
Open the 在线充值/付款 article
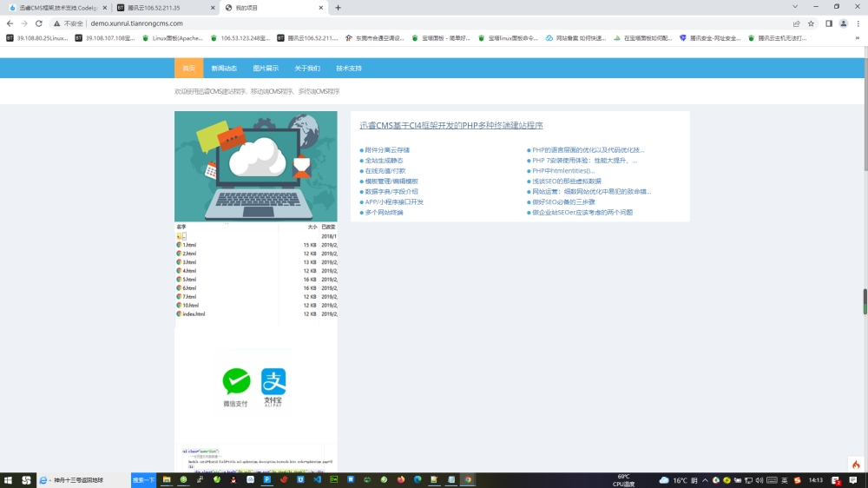tap(385, 170)
